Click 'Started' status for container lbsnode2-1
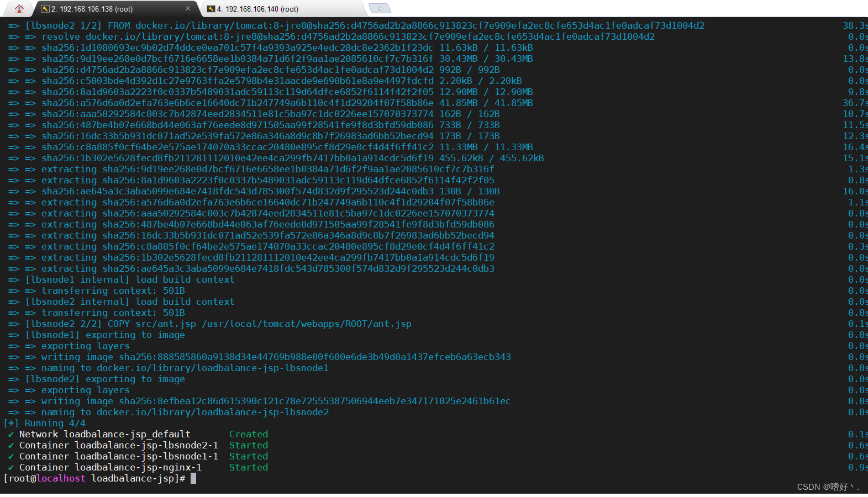 coord(249,445)
